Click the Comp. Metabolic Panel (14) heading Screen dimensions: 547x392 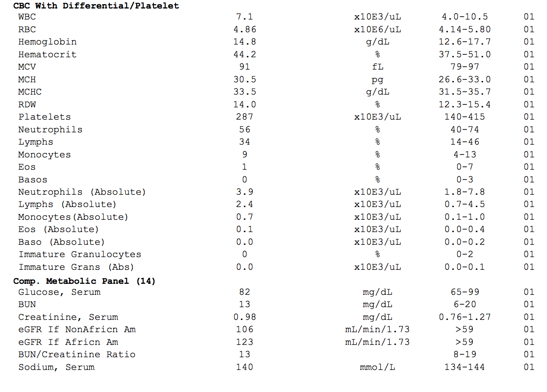point(84,281)
